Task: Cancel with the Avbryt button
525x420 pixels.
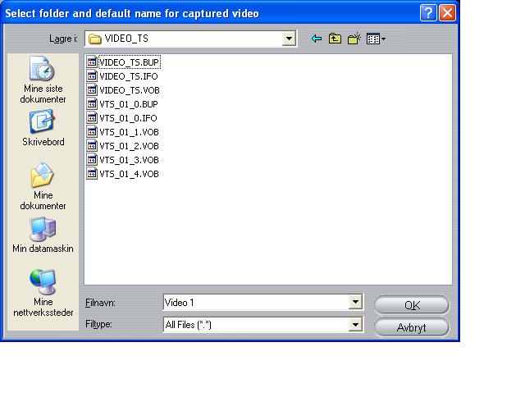Action: coord(412,327)
